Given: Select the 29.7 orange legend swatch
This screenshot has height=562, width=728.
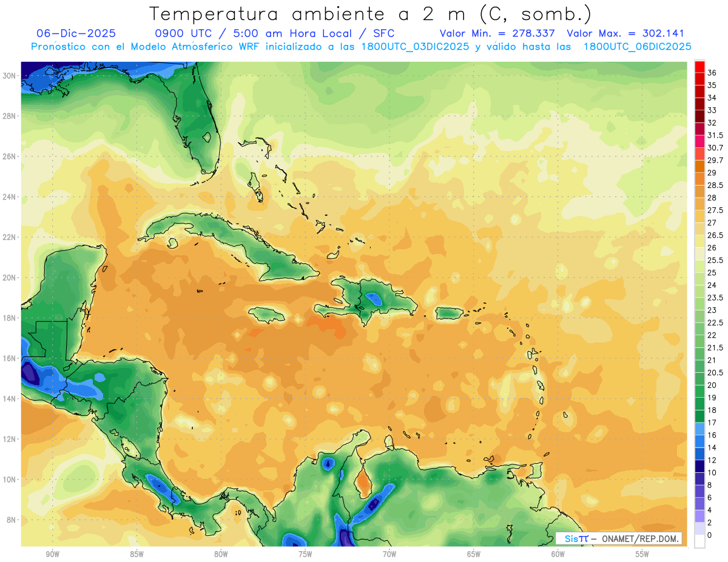Looking at the screenshot, I should 699,166.
